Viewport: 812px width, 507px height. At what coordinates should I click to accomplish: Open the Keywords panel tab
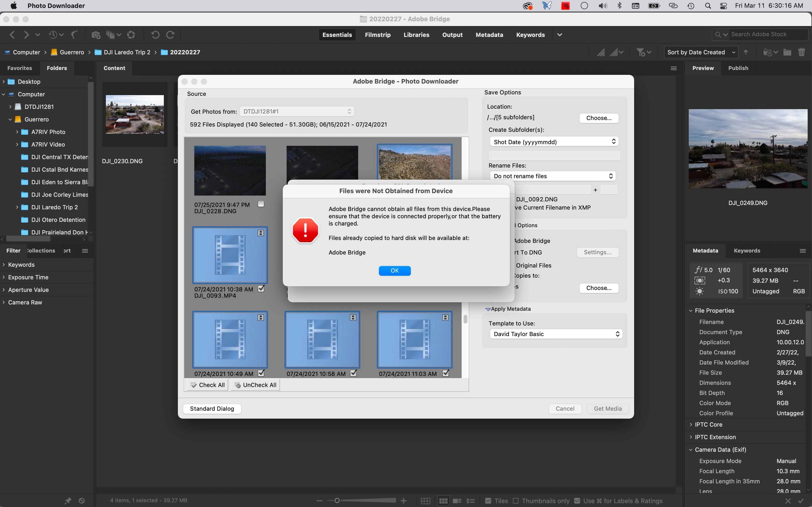tap(747, 251)
